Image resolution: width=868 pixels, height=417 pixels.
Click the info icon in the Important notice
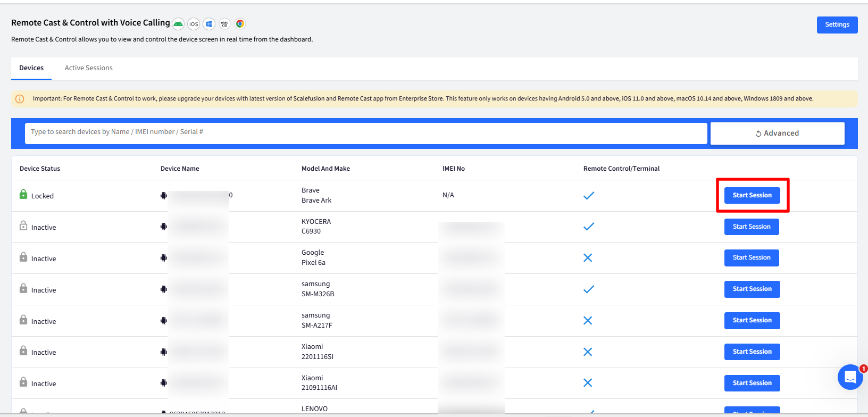click(20, 99)
